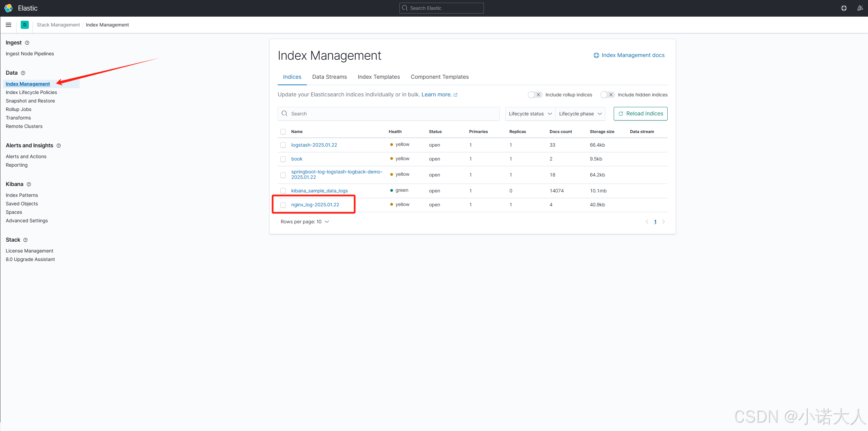
Task: Check the nginx_log-2025.01.22 checkbox
Action: click(283, 205)
